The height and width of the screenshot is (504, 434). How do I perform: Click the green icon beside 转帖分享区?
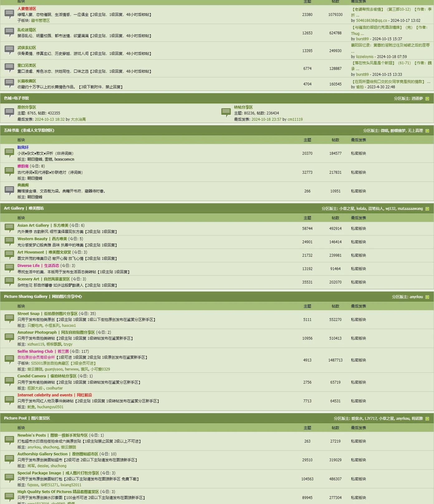coord(226,113)
